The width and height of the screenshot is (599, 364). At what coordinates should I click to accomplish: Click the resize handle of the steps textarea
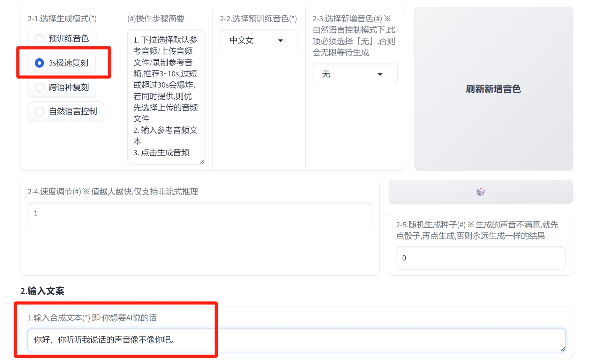(203, 162)
